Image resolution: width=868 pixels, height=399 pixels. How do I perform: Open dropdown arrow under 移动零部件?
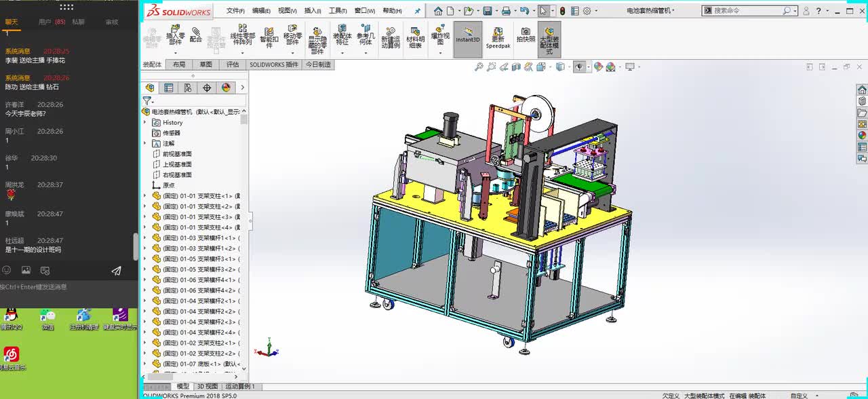point(292,52)
